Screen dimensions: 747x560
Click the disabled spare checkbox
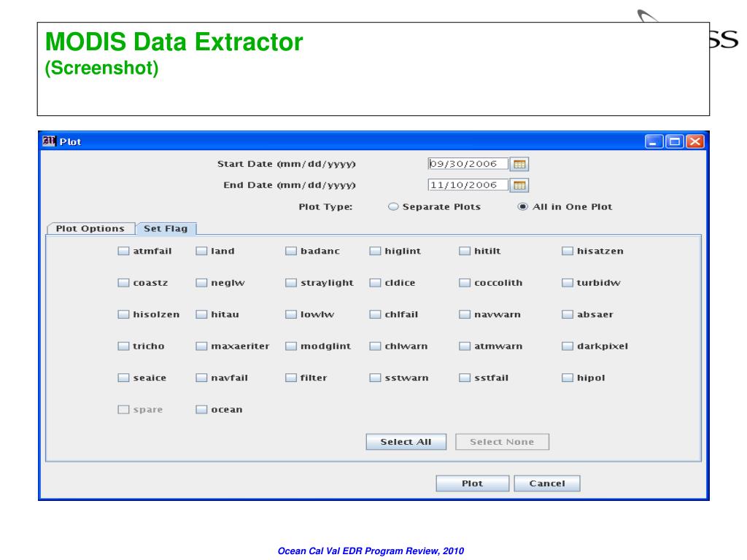[x=123, y=410]
